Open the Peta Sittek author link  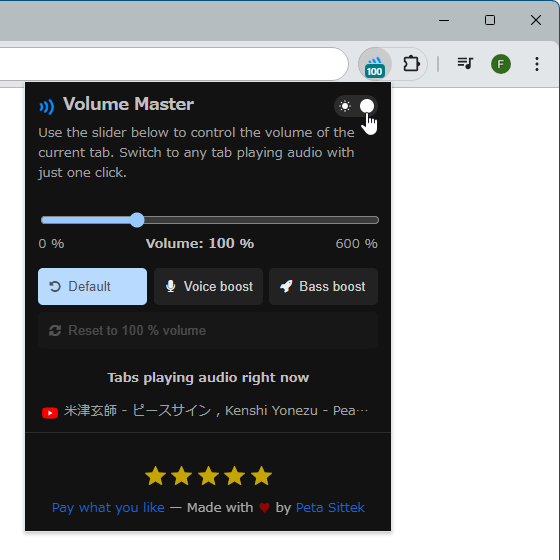pyautogui.click(x=330, y=508)
